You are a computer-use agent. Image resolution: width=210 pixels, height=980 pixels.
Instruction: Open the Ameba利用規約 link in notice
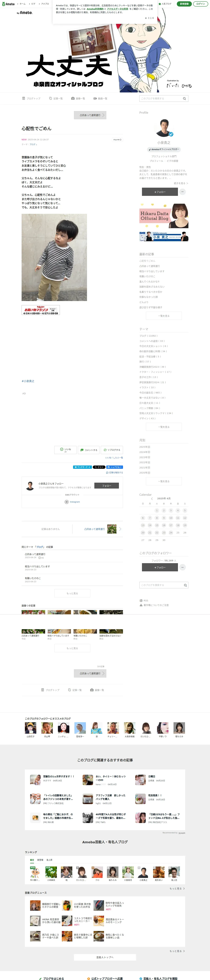pyautogui.click(x=95, y=9)
